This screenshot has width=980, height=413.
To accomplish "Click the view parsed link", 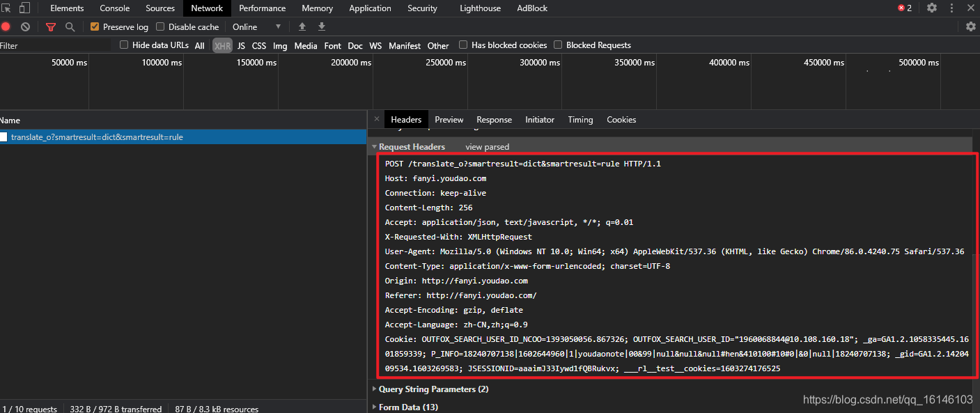I will coord(488,147).
